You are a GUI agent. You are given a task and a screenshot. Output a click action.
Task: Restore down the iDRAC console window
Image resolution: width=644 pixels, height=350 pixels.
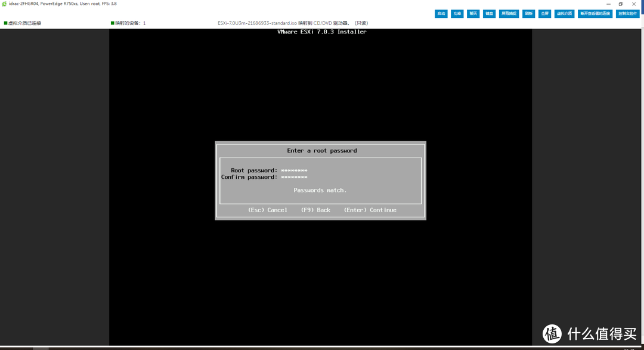coord(621,4)
